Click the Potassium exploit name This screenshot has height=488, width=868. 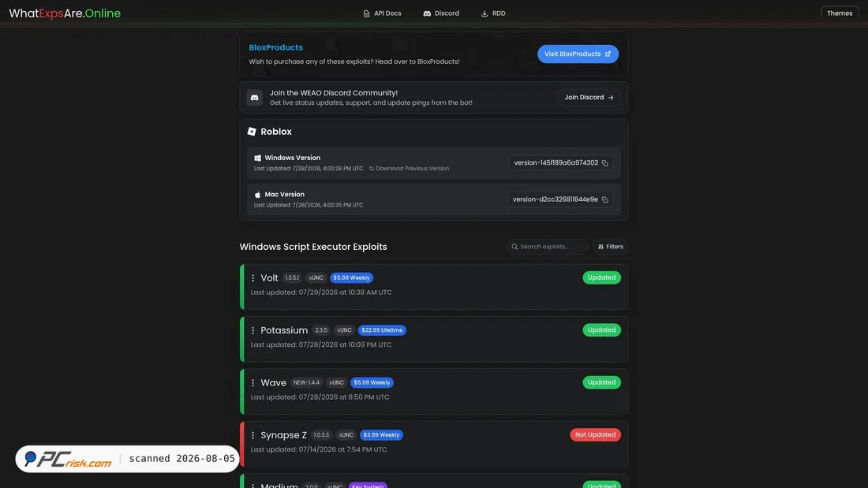(x=284, y=330)
